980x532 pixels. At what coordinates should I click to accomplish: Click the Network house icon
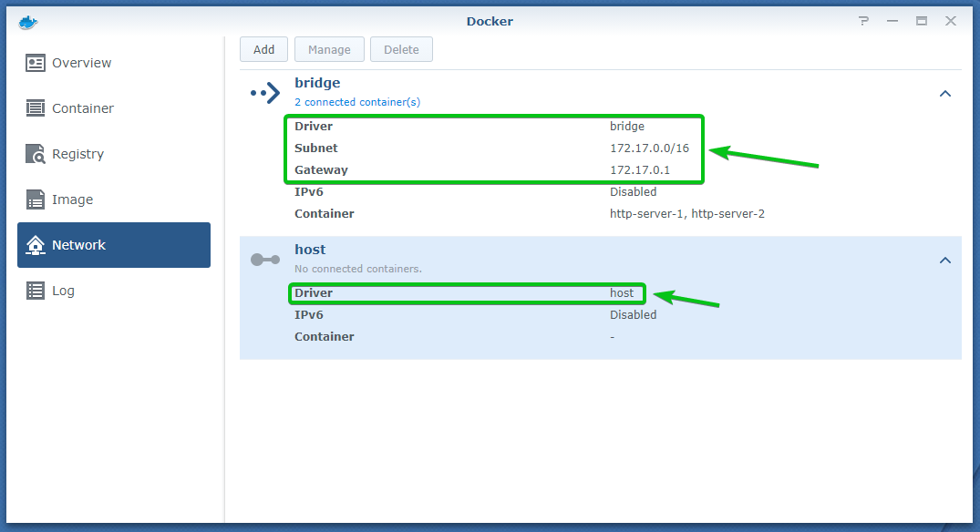coord(36,245)
